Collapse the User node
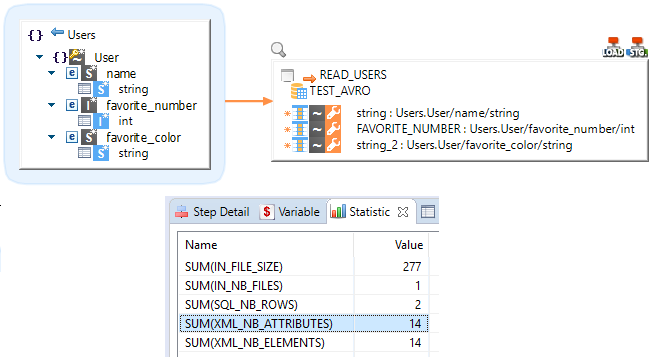 39,57
